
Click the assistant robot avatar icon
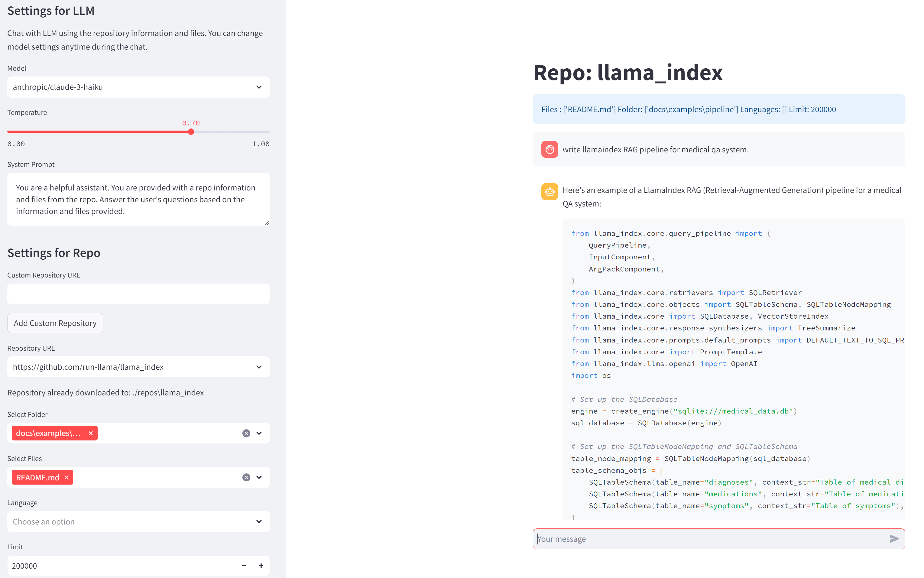[x=550, y=192]
